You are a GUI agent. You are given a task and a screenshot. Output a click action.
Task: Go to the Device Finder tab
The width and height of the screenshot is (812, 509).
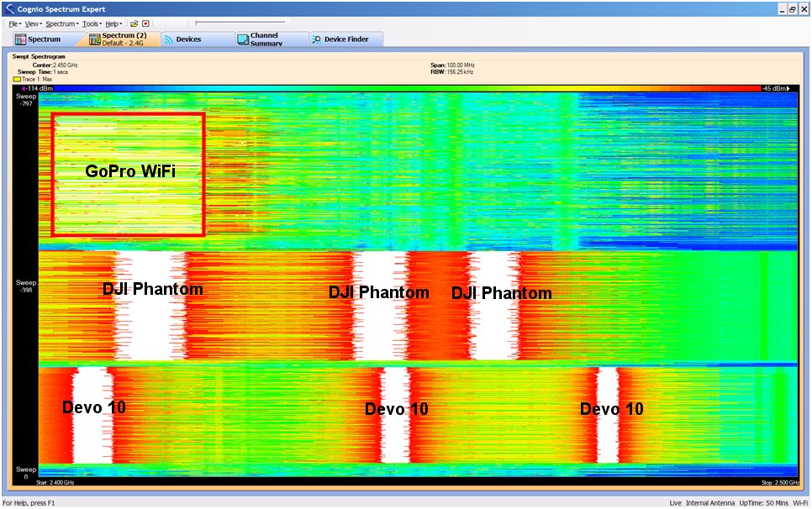point(346,39)
